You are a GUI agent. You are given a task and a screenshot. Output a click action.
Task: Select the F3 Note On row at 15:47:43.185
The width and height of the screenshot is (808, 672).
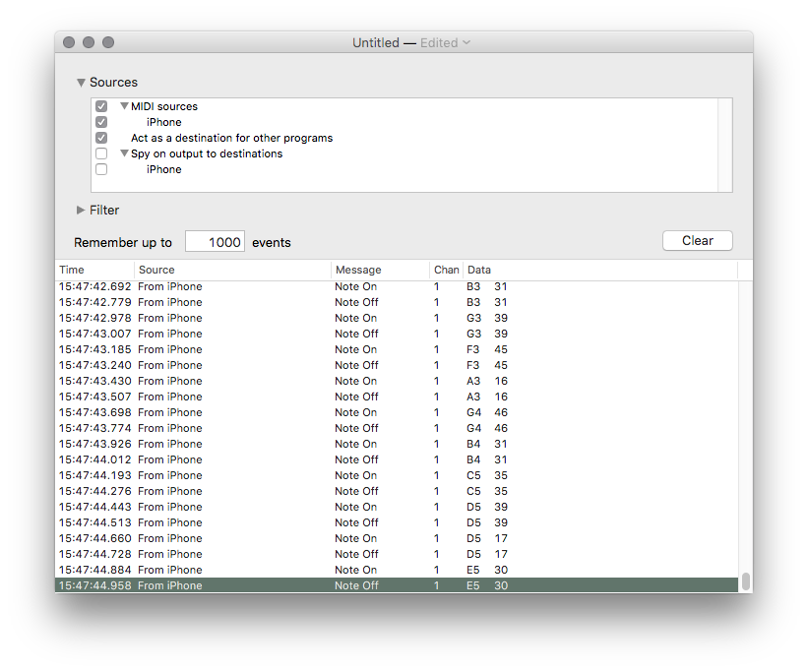(x=397, y=349)
